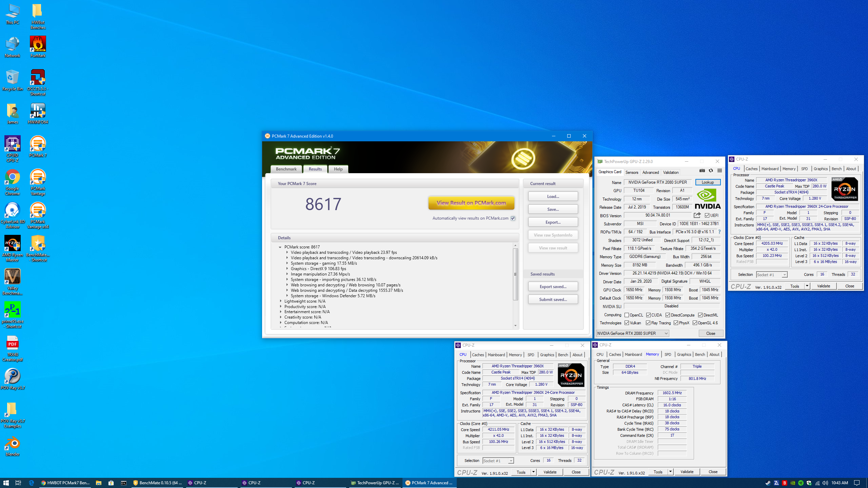The height and width of the screenshot is (488, 868).
Task: Open the PCMark 7 desktop shortcut
Action: click(38, 147)
